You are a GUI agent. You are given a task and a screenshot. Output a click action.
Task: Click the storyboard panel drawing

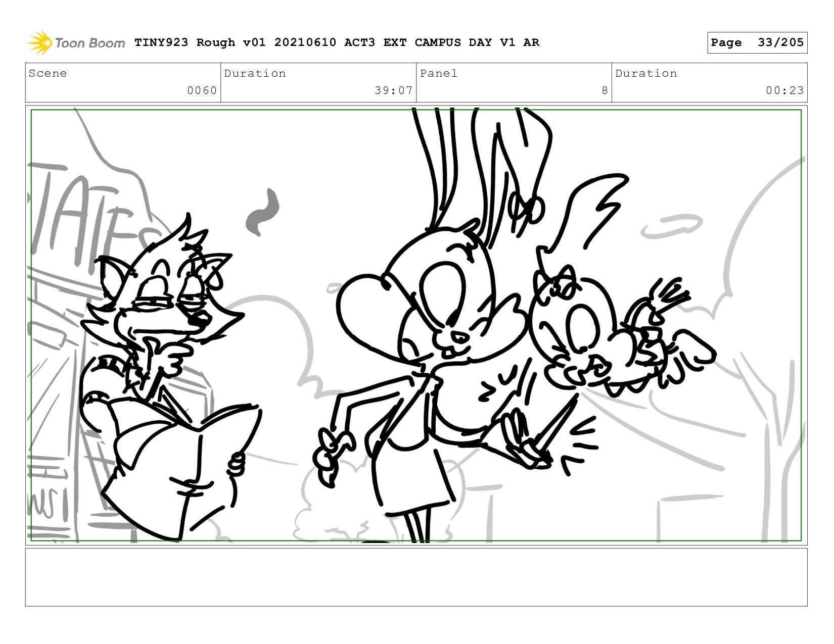416,325
